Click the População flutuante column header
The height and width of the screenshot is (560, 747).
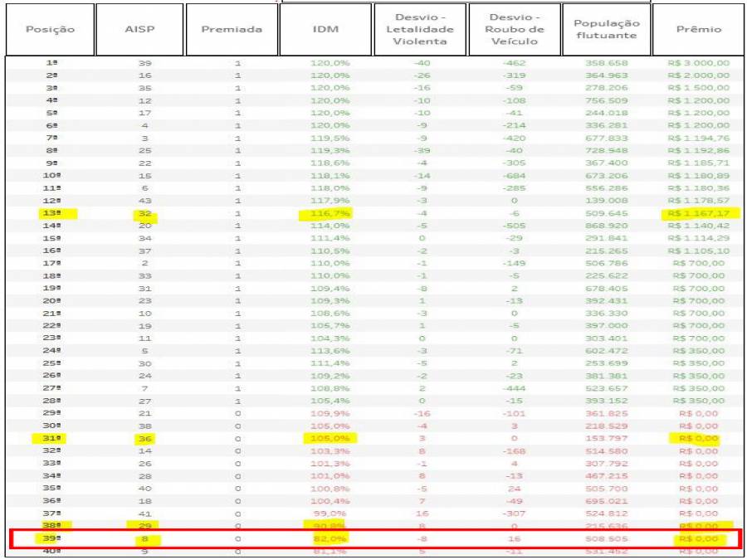tap(606, 29)
